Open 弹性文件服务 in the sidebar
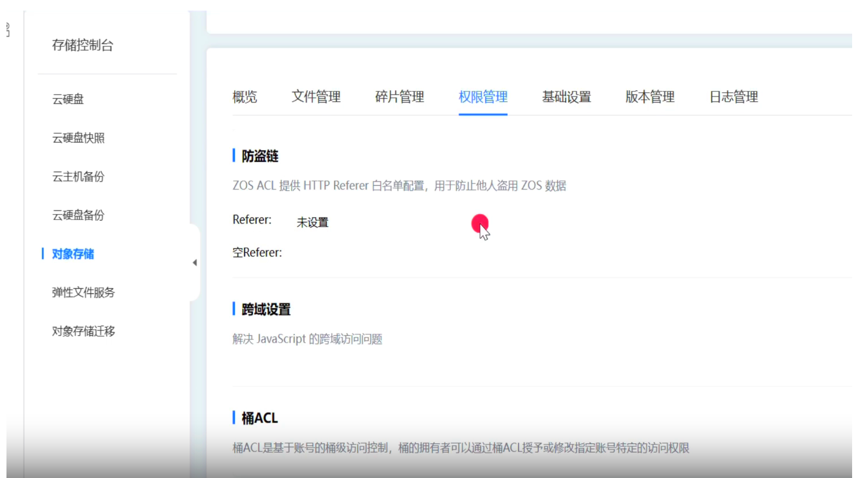This screenshot has height=478, width=868. 84,293
